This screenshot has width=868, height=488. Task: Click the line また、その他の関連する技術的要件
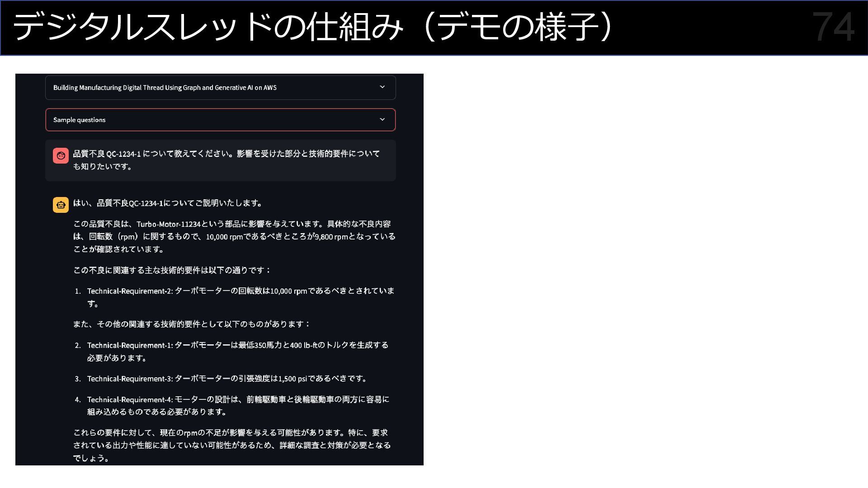point(192,324)
